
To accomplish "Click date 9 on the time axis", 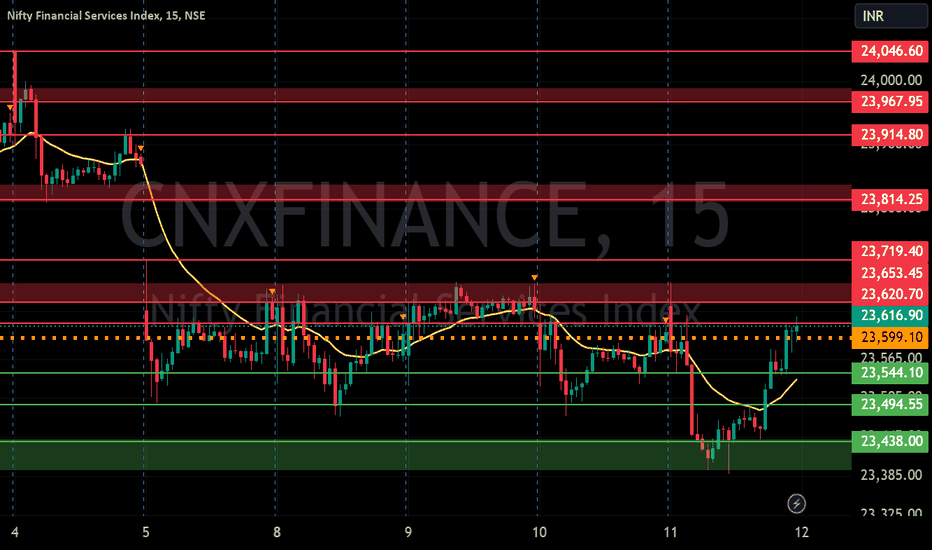I will point(408,532).
